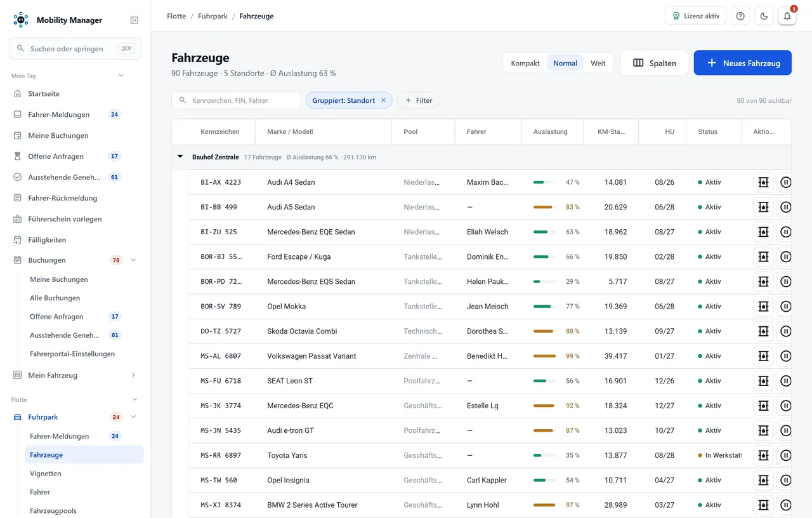
Task: Open Vignetten in sidebar
Action: click(x=84, y=474)
